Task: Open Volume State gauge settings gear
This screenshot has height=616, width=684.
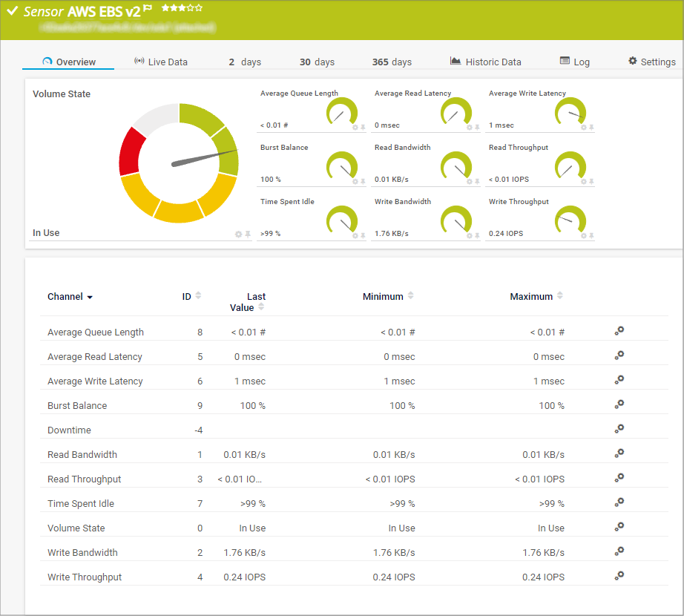Action: [x=238, y=235]
